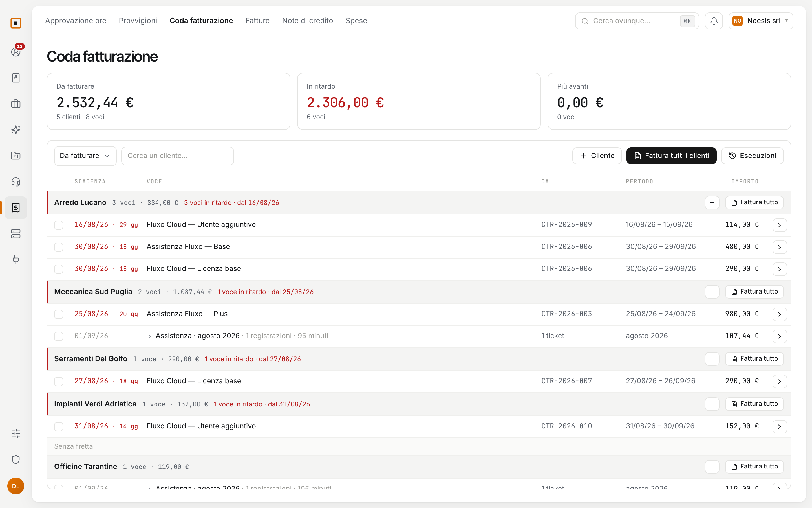Open the folder chart icon in sidebar

pos(16,156)
